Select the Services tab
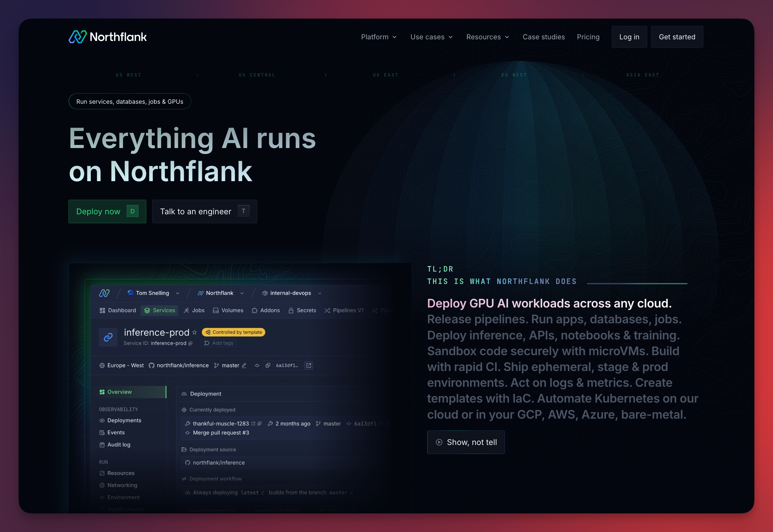Image resolution: width=773 pixels, height=532 pixels. click(160, 310)
